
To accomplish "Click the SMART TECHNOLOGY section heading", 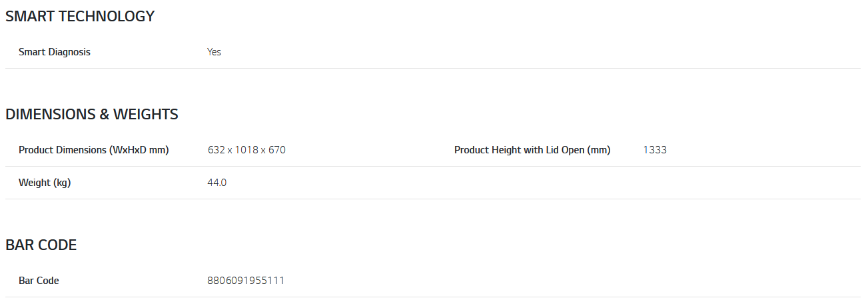I will pyautogui.click(x=80, y=17).
